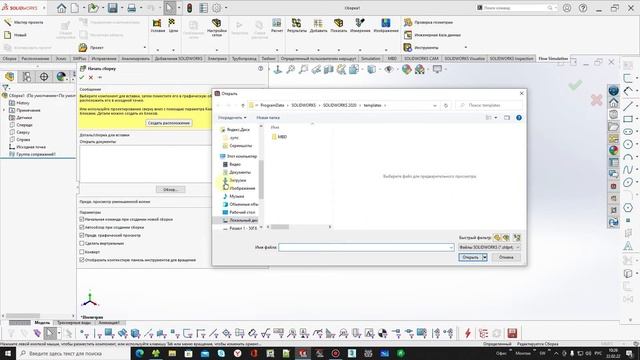Open view options dropdown arrow in Open dialog
This screenshot has width=640, height=360.
[x=496, y=118]
